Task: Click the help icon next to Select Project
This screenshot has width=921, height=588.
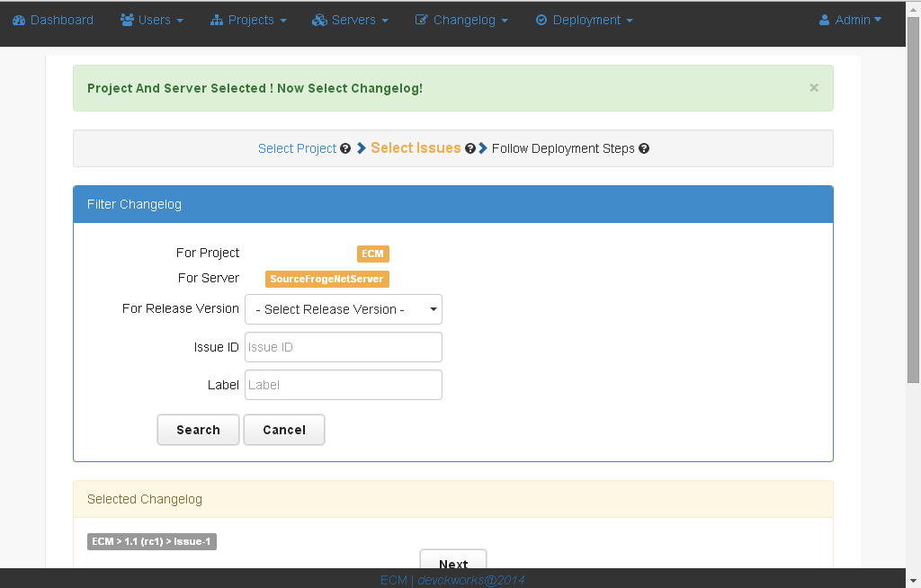Action: coord(346,148)
